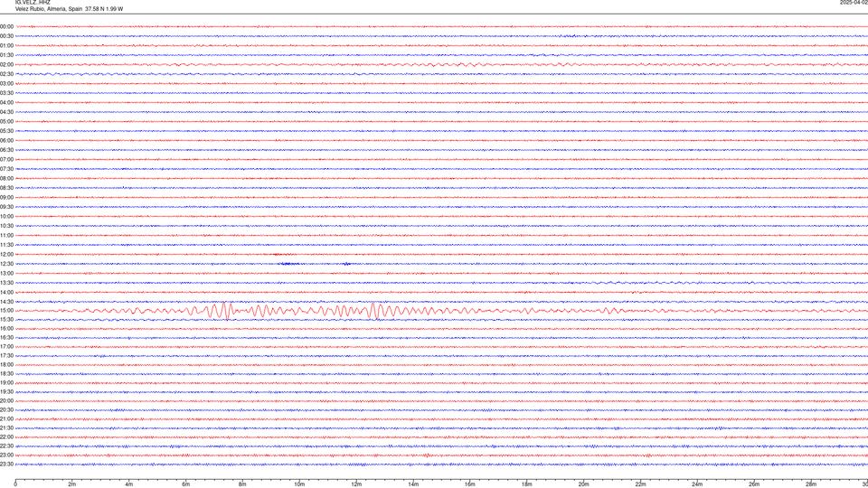Screen dimensions: 868x488
Task: Click the 6m axis tick label
Action: pyautogui.click(x=186, y=484)
